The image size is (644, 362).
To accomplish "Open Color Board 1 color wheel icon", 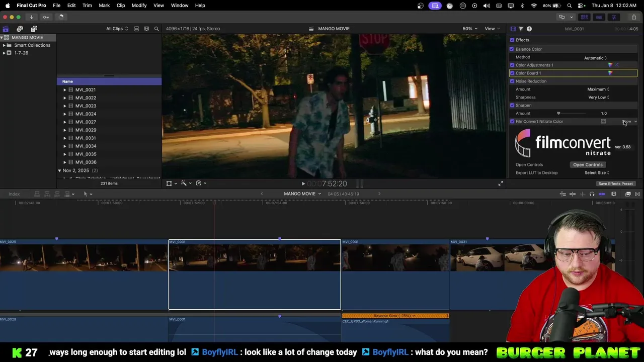I will tap(610, 73).
